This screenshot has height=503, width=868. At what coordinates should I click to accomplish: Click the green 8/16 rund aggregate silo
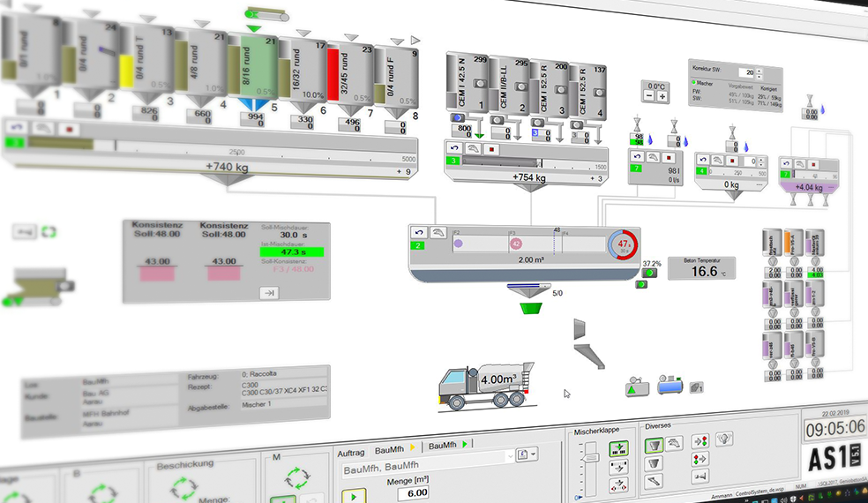point(253,71)
